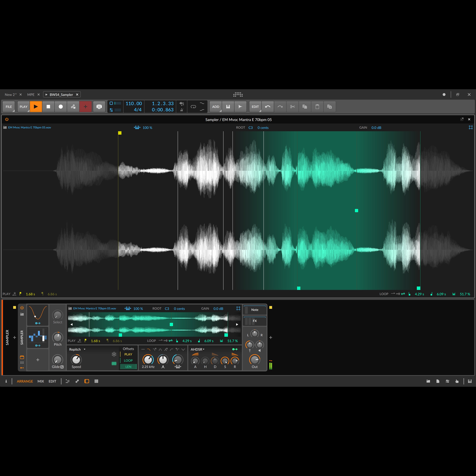Viewport: 476px width, 476px height.
Task: Toggle the expanded Sampler window power button
Action: 7,119
